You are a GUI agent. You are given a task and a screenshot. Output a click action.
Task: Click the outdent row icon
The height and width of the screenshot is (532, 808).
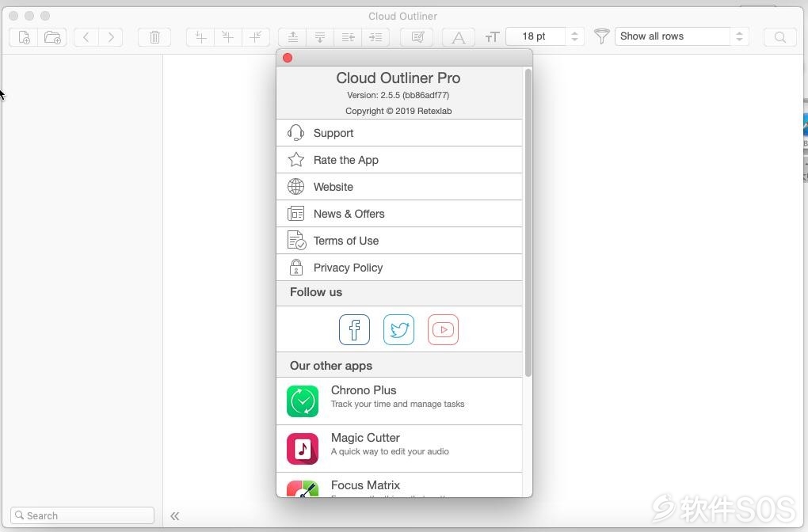[348, 37]
